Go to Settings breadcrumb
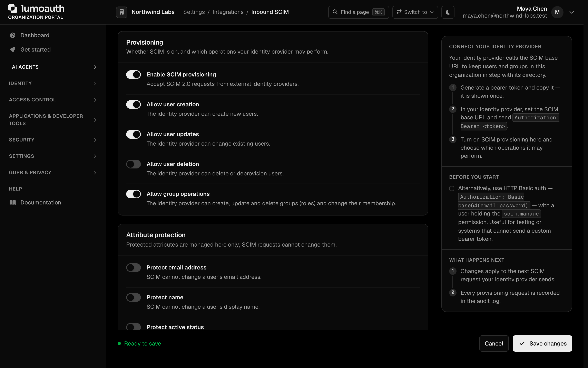The width and height of the screenshot is (588, 368). tap(194, 12)
